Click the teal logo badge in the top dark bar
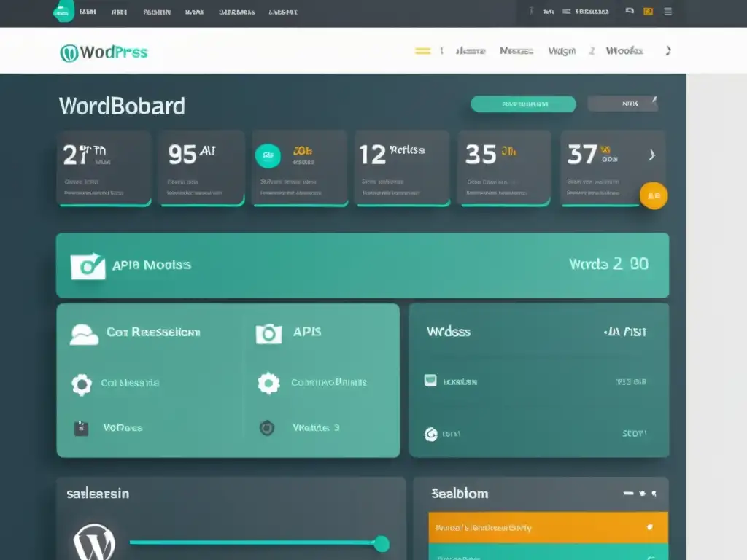This screenshot has height=560, width=747. (63, 11)
